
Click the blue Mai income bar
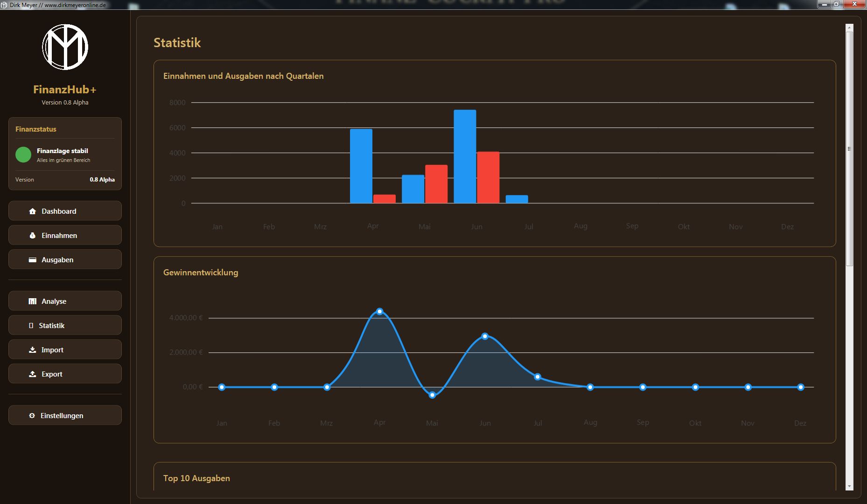click(x=413, y=189)
